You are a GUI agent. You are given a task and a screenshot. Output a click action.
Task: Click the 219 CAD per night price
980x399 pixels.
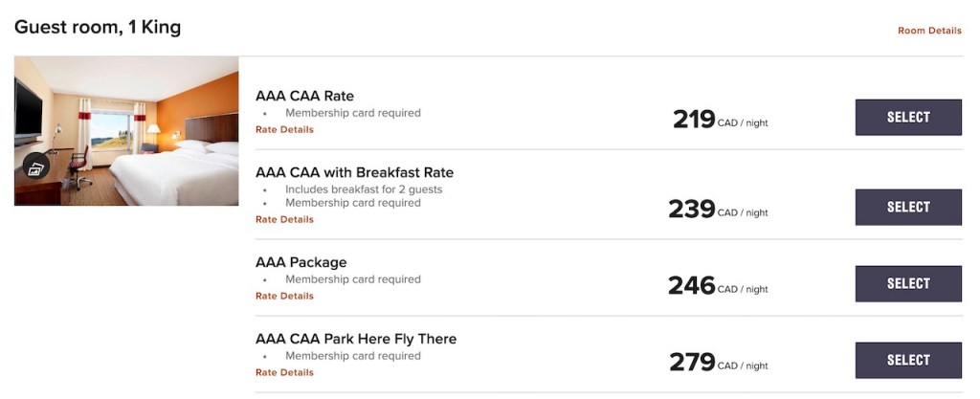pos(719,121)
